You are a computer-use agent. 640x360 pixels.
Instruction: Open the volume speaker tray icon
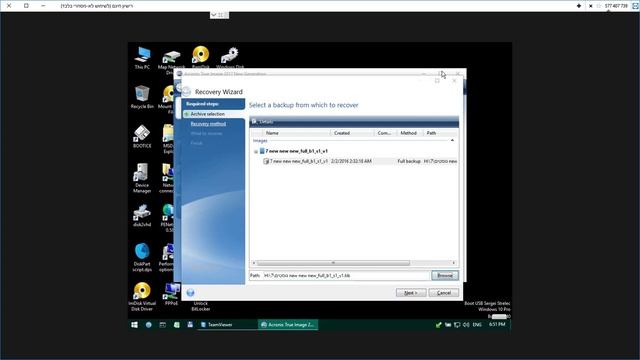(x=466, y=325)
